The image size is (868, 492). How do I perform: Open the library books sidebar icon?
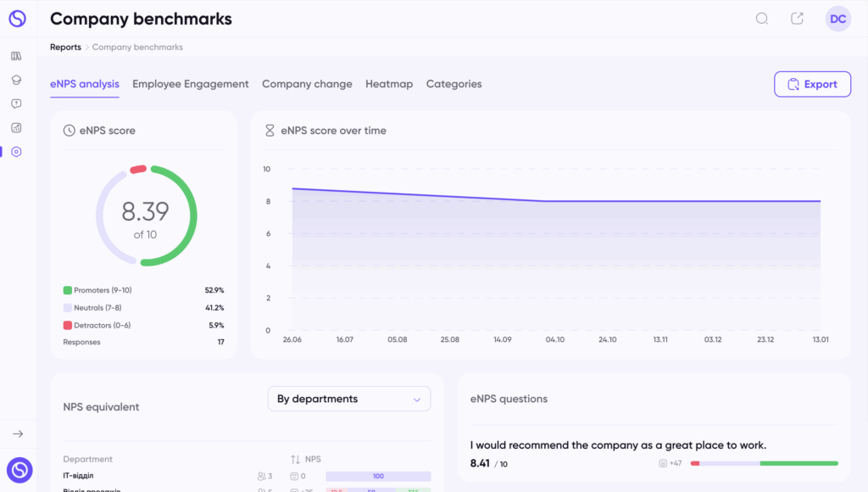click(x=16, y=56)
